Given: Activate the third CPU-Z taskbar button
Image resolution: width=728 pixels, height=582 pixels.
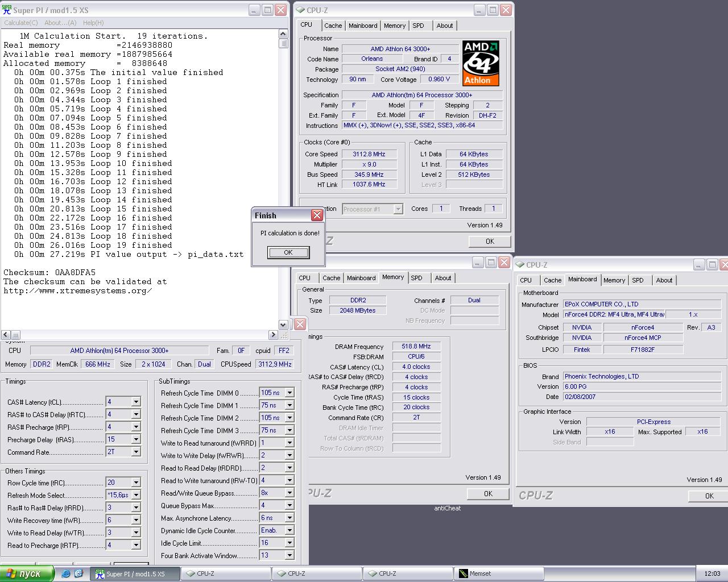Looking at the screenshot, I should pos(408,573).
